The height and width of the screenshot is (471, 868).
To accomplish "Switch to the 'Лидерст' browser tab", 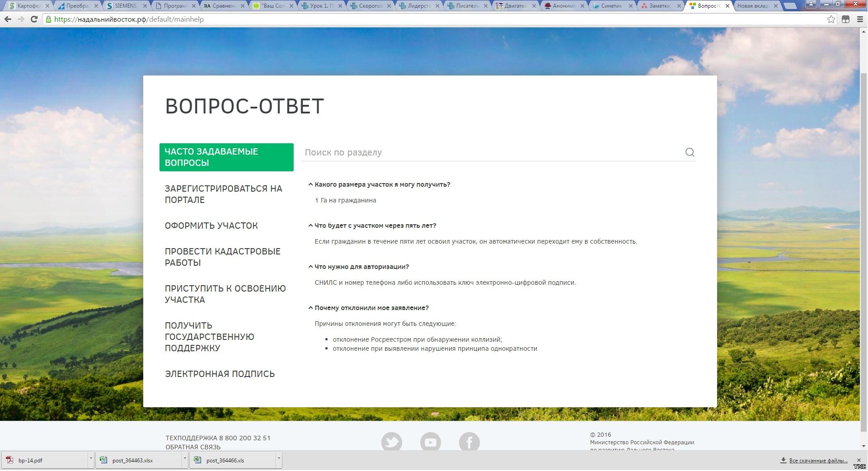I will click(x=419, y=6).
